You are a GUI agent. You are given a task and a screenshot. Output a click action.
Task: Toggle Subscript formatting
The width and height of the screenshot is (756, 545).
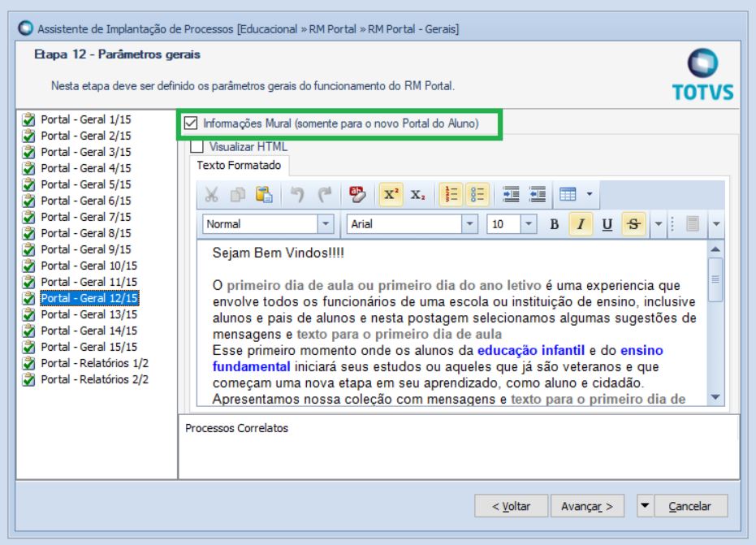[417, 194]
